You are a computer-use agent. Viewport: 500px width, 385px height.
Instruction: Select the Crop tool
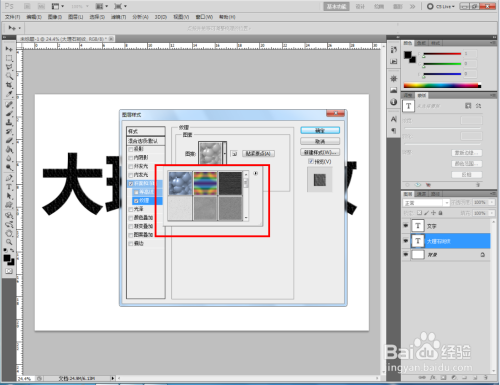[9, 85]
